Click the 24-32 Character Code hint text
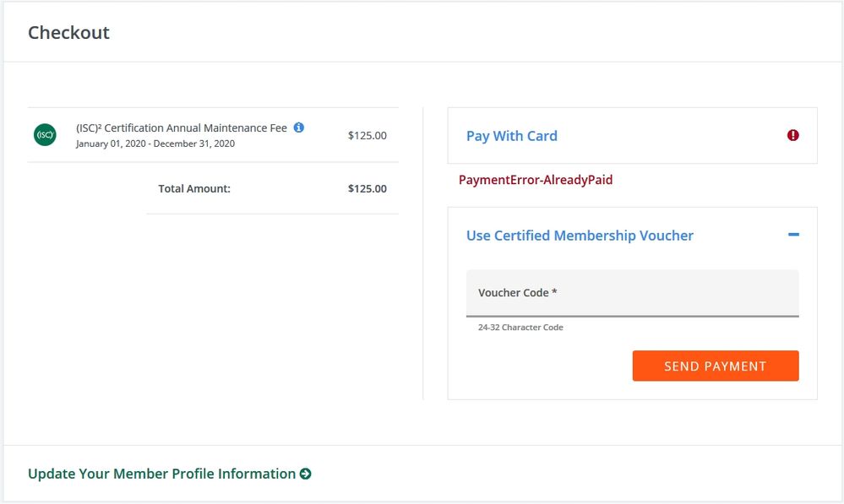This screenshot has height=504, width=844. click(520, 327)
